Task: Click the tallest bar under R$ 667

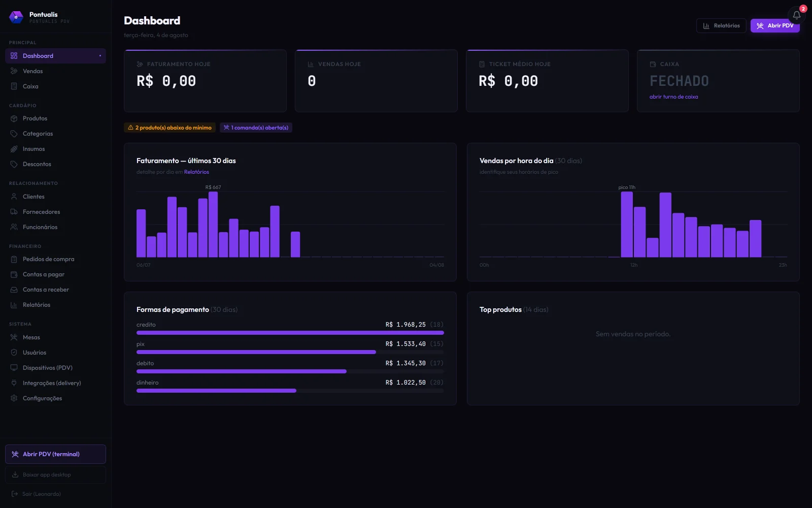Action: pyautogui.click(x=213, y=225)
